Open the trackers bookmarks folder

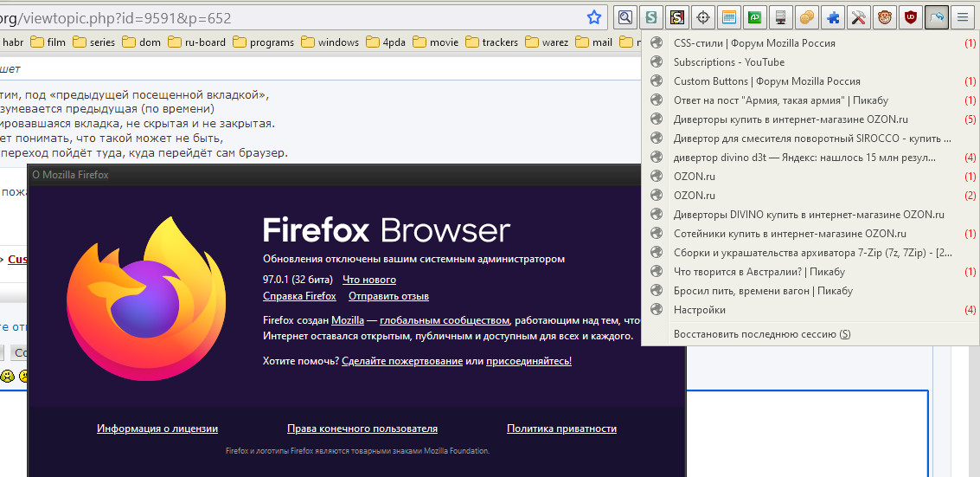(491, 42)
